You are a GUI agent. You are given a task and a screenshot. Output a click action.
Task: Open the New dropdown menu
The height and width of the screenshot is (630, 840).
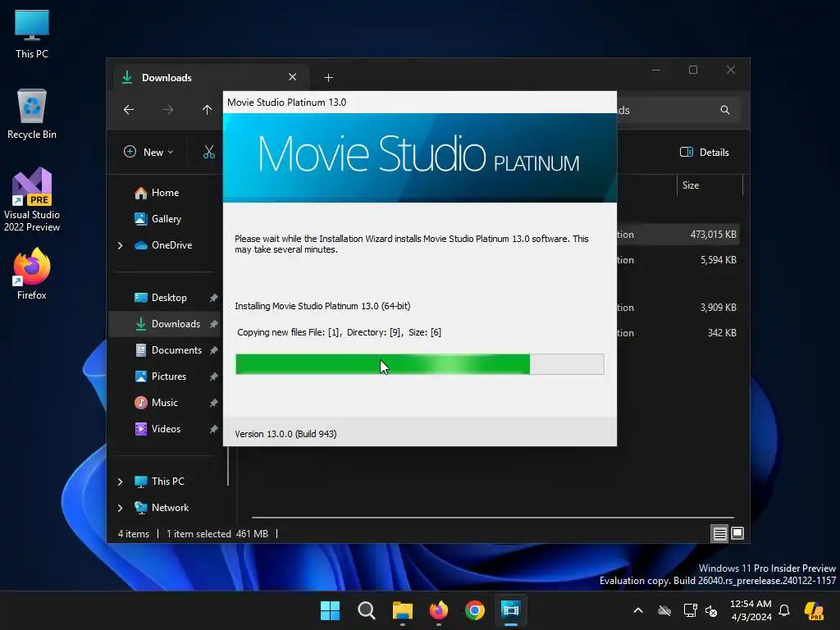(148, 152)
